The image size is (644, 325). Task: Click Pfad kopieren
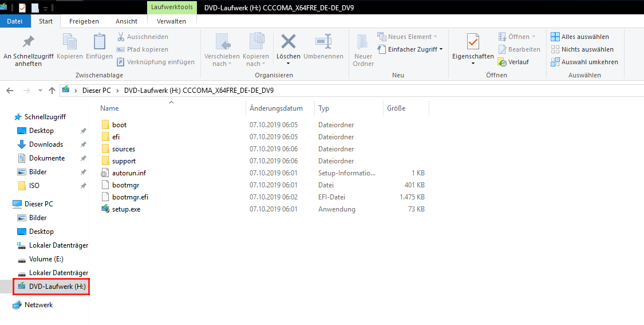point(143,49)
